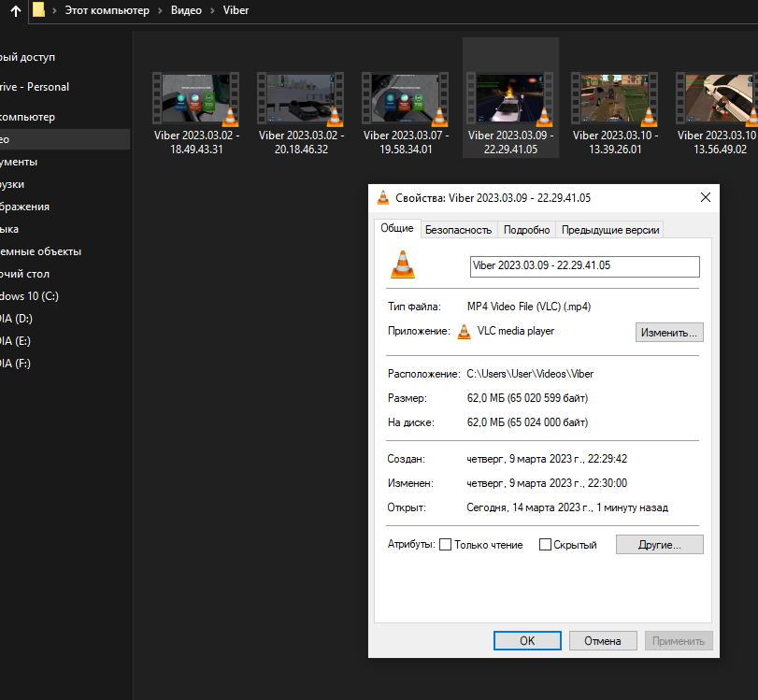The width and height of the screenshot is (758, 700).
Task: Switch to Подробно tab
Action: tap(526, 230)
